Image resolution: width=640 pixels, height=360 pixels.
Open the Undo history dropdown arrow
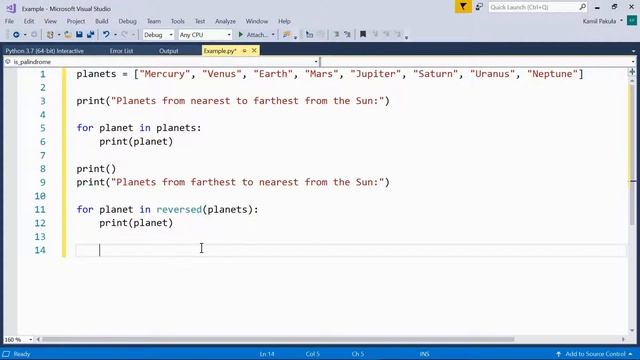[115, 35]
